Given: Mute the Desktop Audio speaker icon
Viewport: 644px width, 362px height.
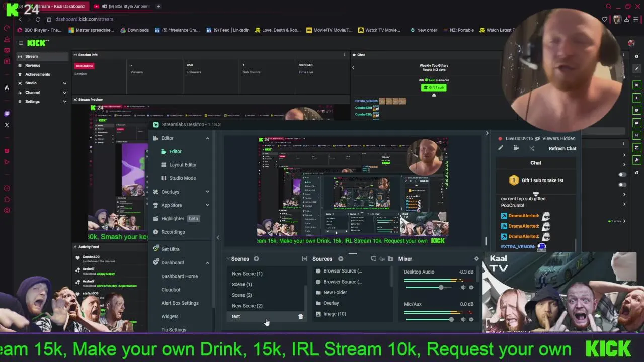Looking at the screenshot, I should 463,287.
